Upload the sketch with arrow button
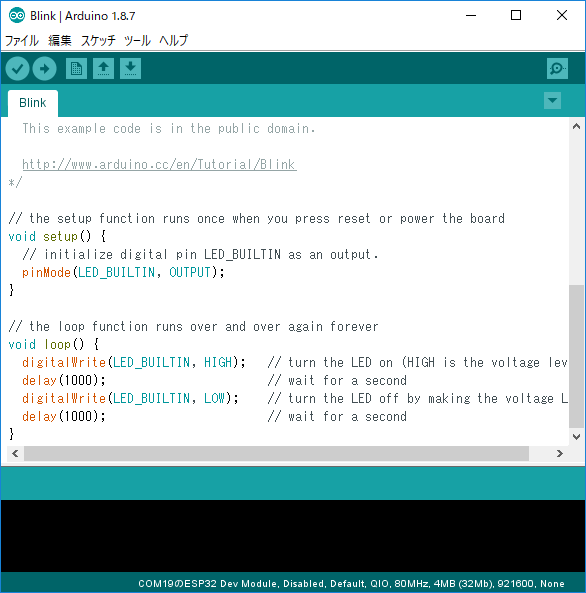The height and width of the screenshot is (593, 586). pos(44,68)
